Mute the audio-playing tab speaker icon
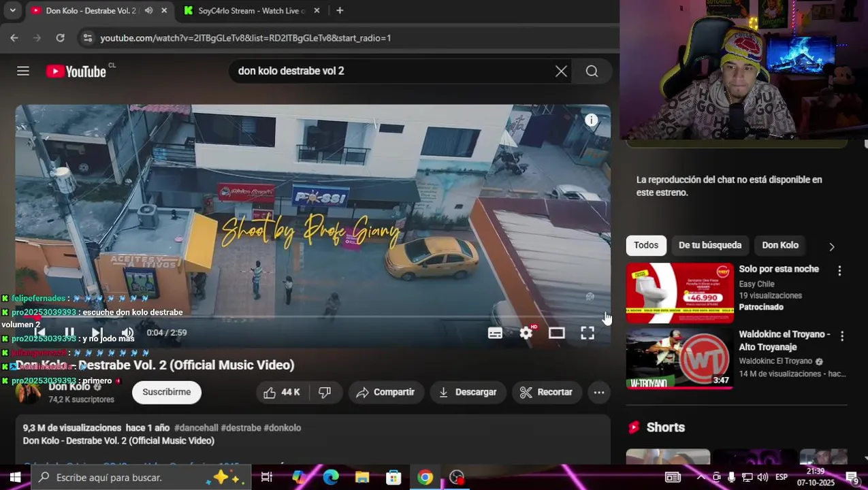This screenshot has width=868, height=490. (148, 11)
